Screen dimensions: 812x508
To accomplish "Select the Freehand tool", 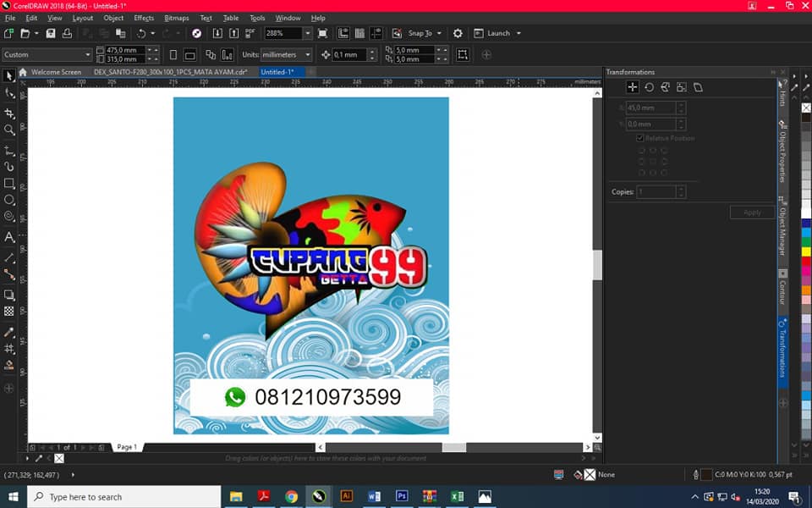I will pos(8,151).
